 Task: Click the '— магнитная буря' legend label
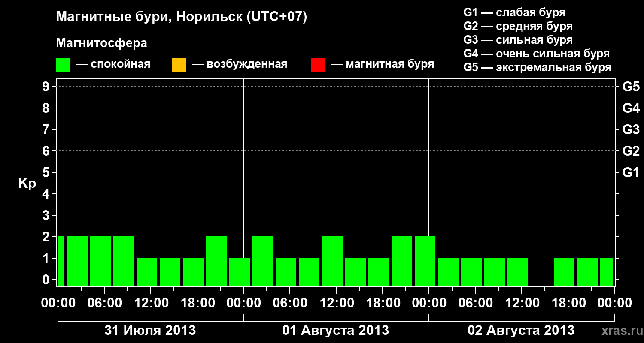(x=383, y=64)
